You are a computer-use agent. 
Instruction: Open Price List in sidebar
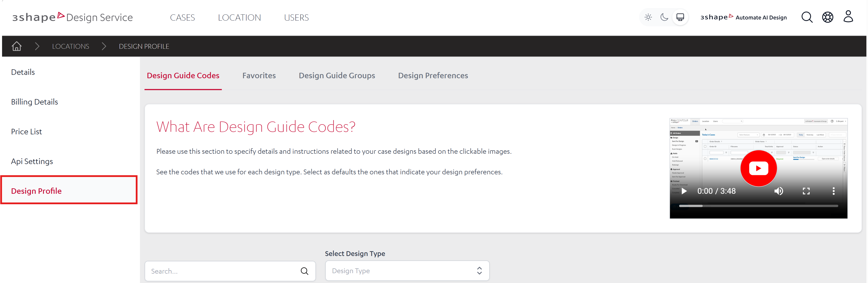[26, 132]
